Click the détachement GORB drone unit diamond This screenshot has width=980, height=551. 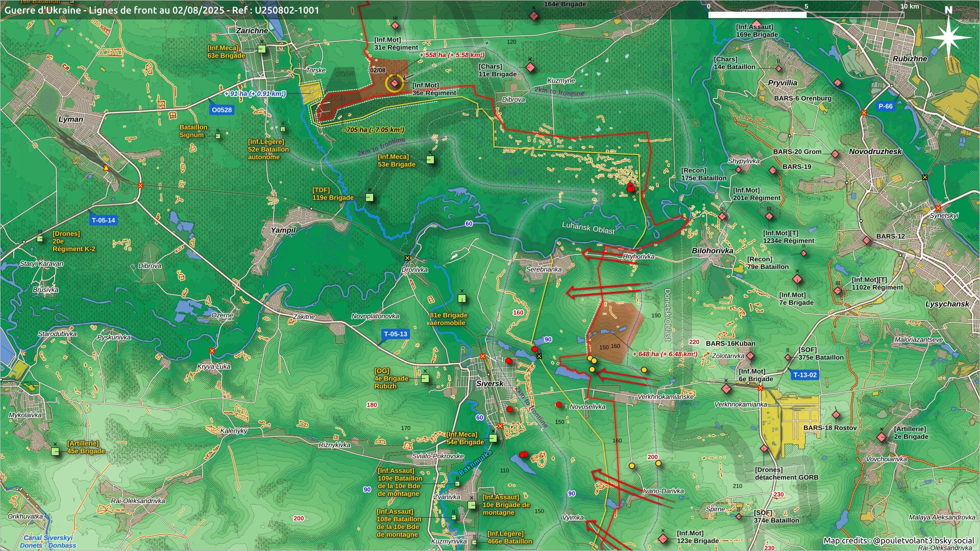pos(764,448)
